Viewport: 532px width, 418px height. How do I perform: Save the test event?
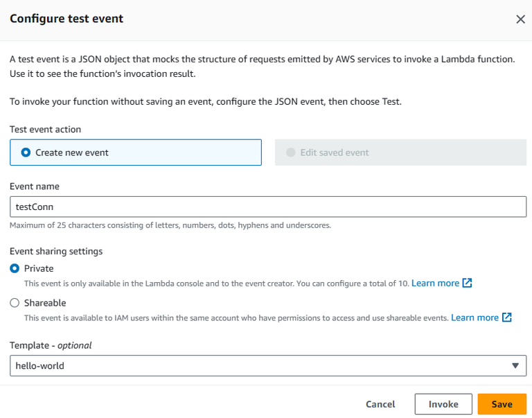coord(502,404)
